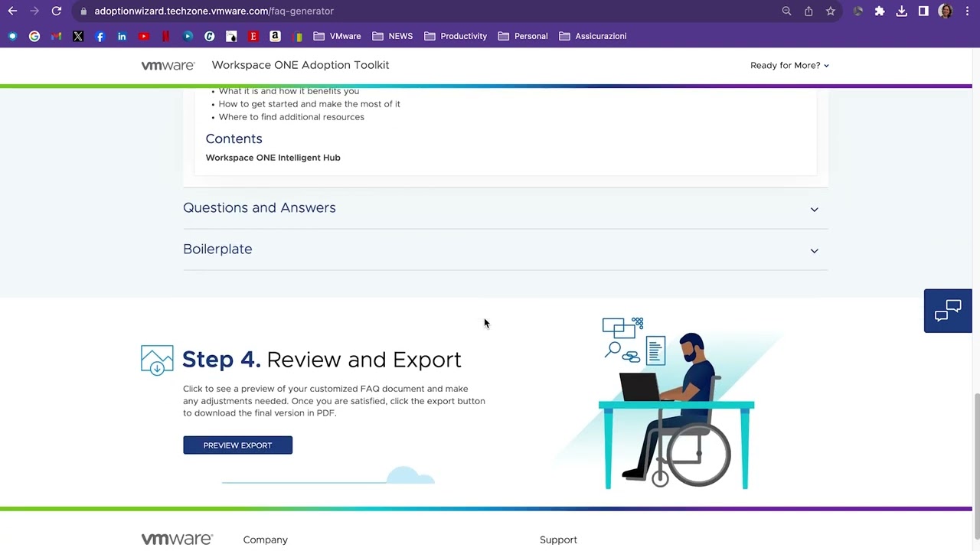Reload the current page
The image size is (980, 551).
[x=57, y=11]
